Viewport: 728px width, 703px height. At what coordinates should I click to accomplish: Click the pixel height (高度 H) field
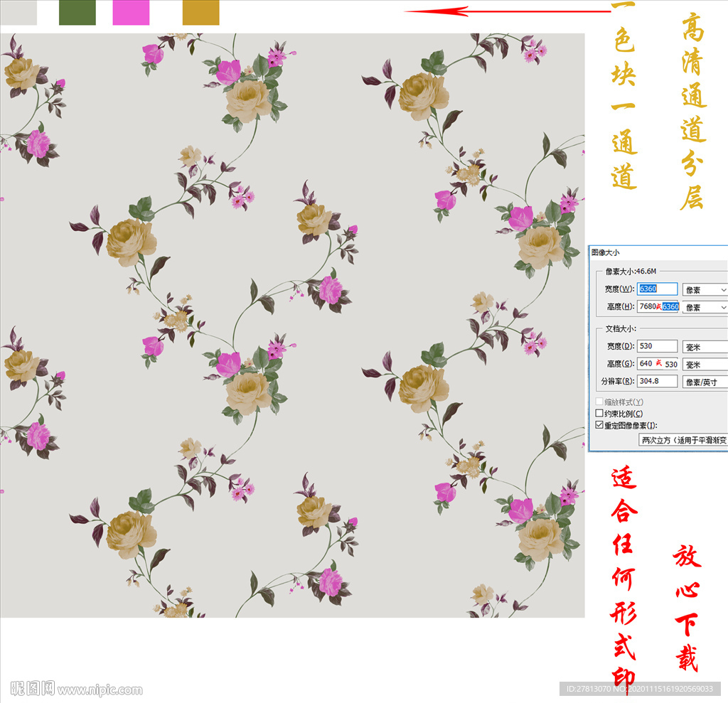tap(657, 306)
